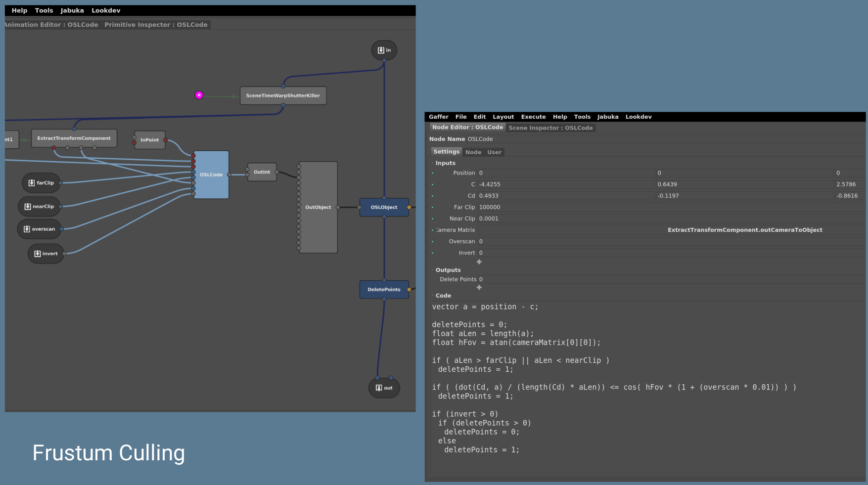Open Help menu in Node Editor window

pyautogui.click(x=560, y=117)
